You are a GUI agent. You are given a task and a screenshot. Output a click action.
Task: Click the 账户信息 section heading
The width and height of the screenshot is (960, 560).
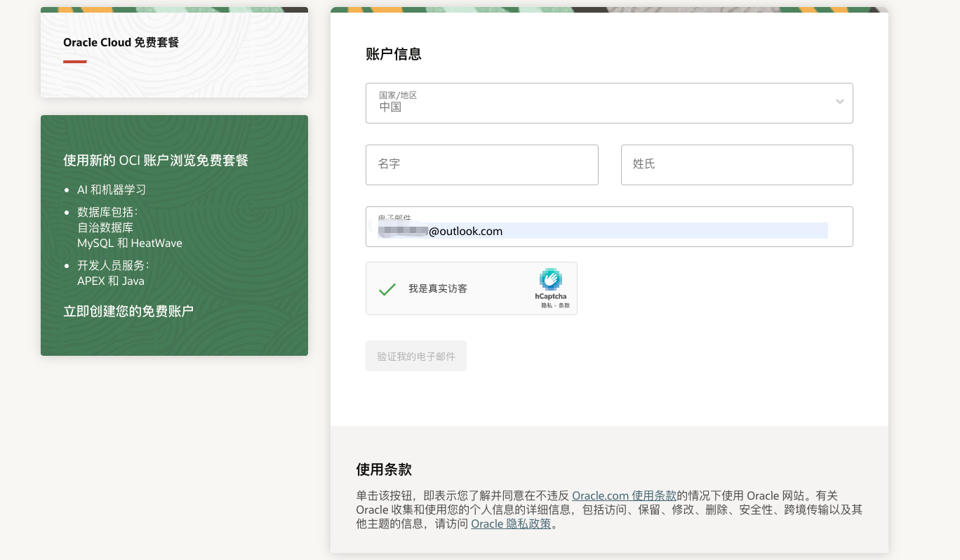click(x=393, y=54)
